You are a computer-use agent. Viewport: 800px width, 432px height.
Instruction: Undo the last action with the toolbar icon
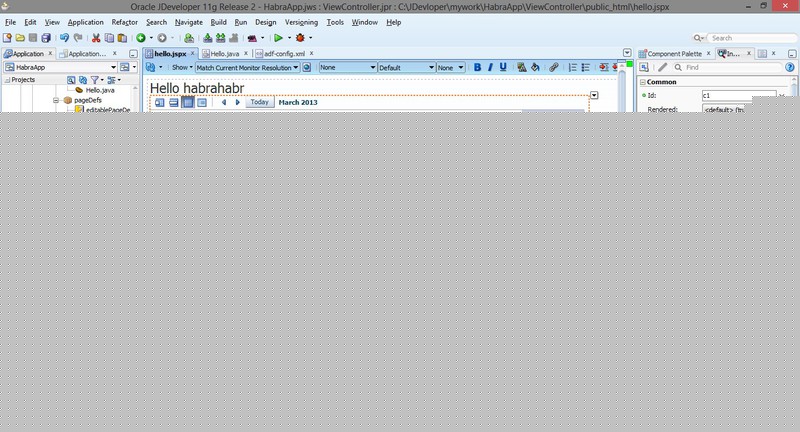tap(64, 38)
